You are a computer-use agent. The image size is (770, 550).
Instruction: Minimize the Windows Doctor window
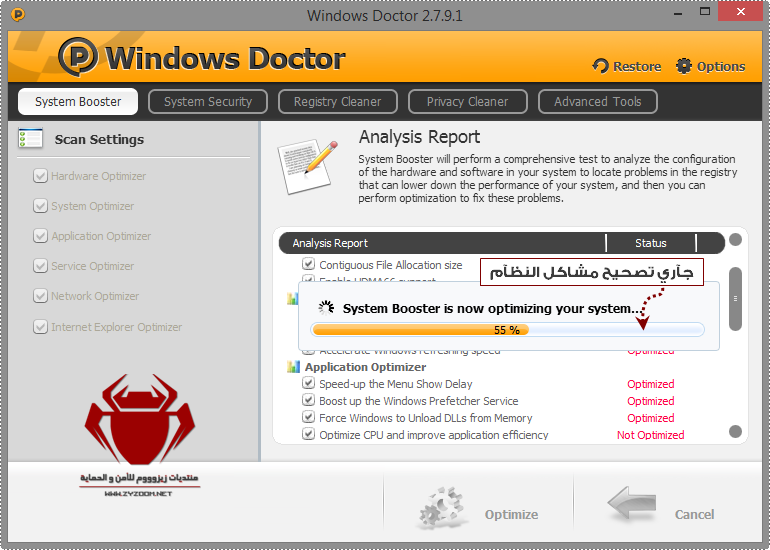pos(679,14)
